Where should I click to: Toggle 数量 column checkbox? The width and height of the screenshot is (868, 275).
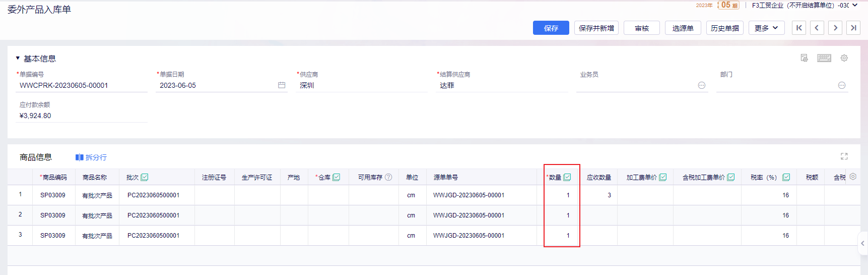coord(567,177)
